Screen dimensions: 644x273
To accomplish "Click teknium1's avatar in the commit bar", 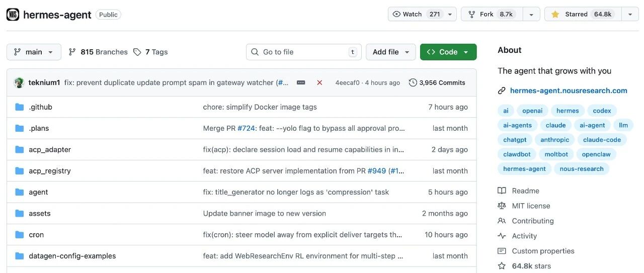I will (19, 82).
